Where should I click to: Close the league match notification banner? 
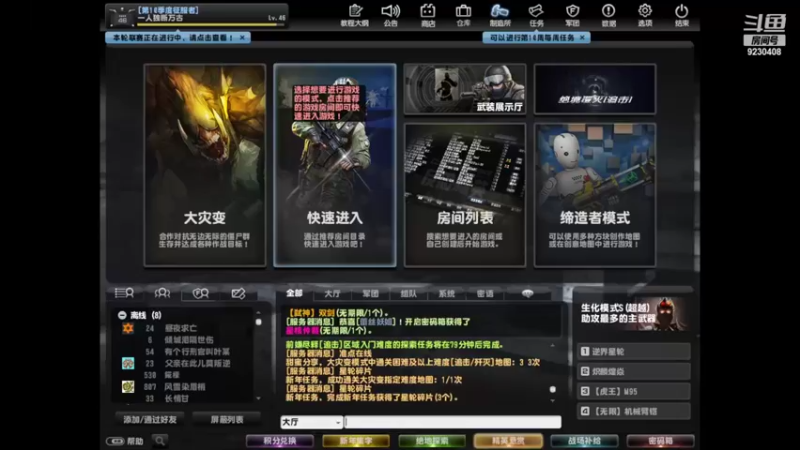[x=242, y=38]
